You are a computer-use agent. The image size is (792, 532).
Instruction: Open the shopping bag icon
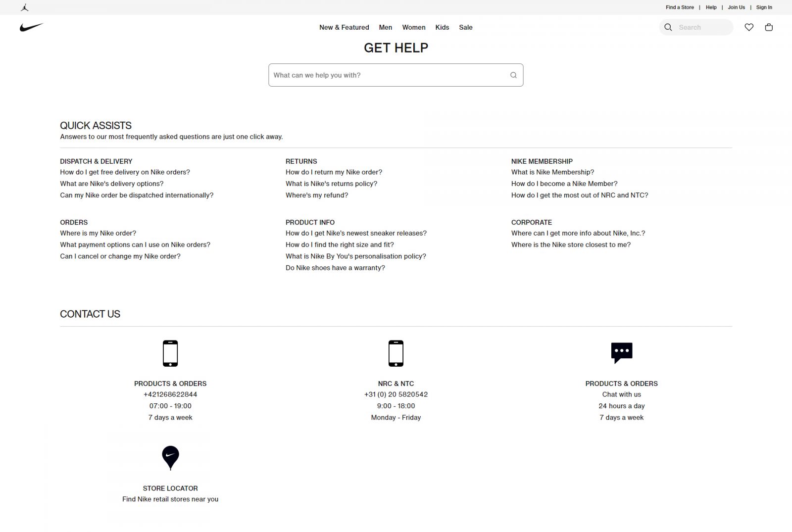[769, 27]
